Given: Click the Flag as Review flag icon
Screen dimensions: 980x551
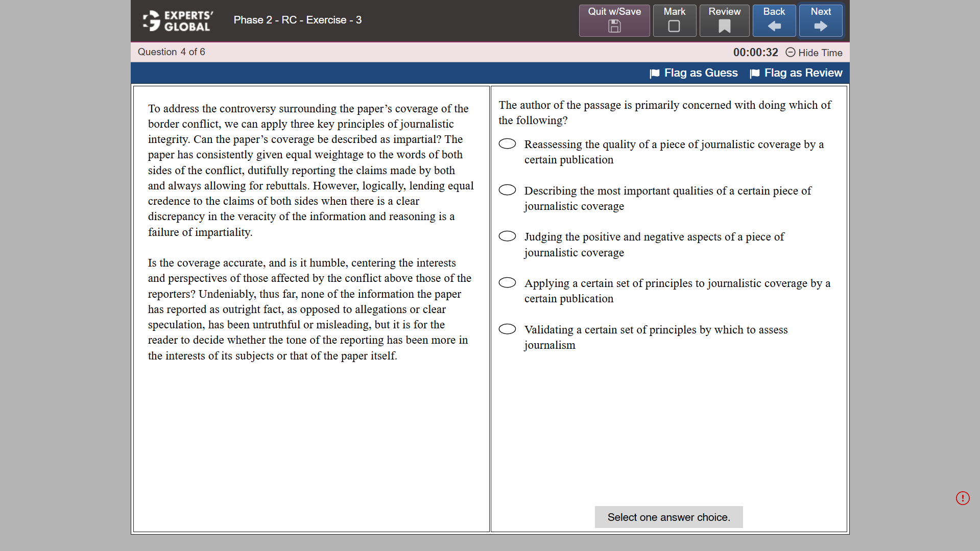Looking at the screenshot, I should coord(755,73).
